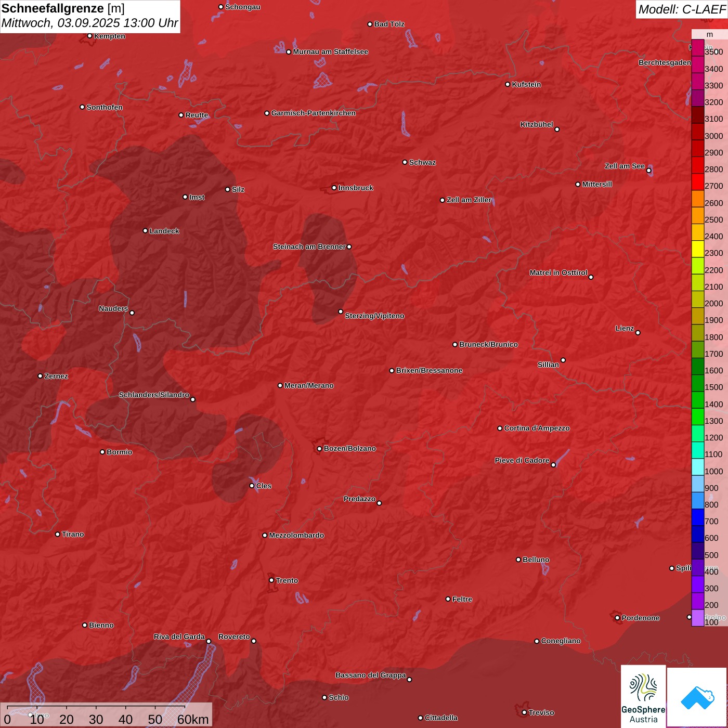Click the 'Feltre' label
This screenshot has height=728, width=728.
coord(462,599)
